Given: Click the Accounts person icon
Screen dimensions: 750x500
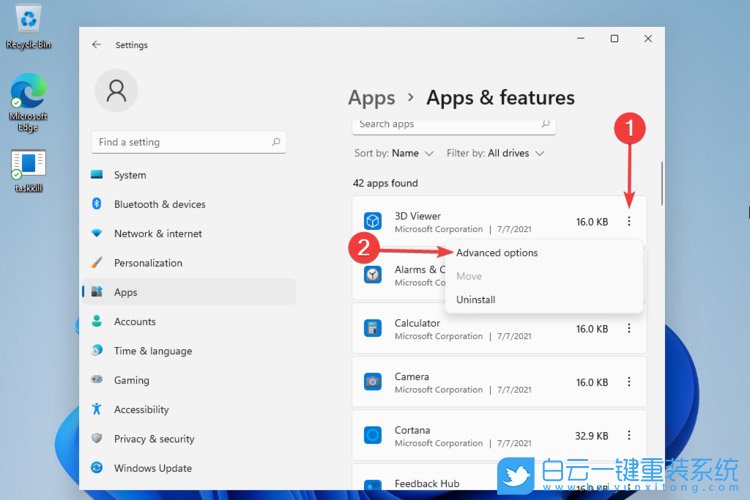Looking at the screenshot, I should click(x=97, y=321).
